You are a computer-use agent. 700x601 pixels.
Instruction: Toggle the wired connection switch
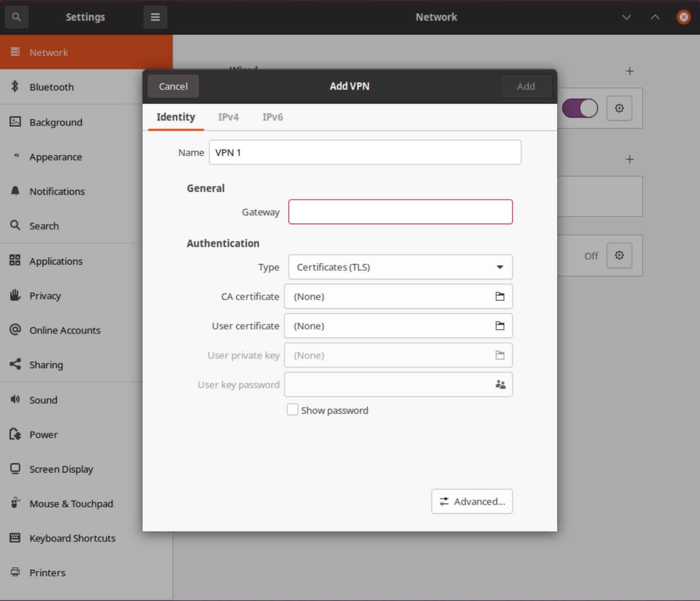click(580, 108)
